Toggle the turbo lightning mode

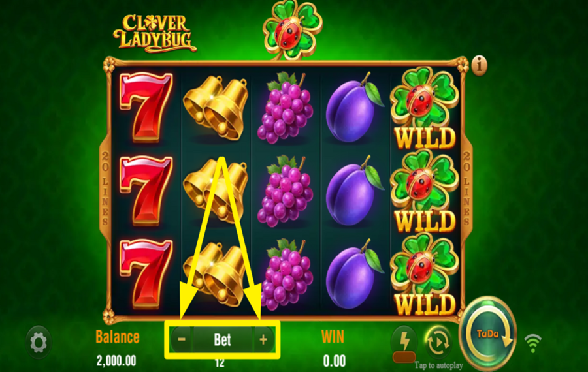404,343
